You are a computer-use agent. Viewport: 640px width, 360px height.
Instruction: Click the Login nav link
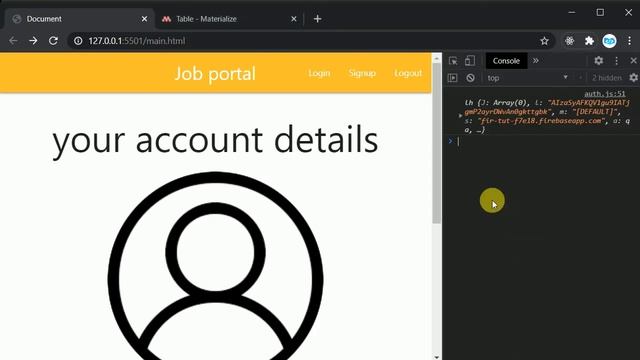pos(319,73)
